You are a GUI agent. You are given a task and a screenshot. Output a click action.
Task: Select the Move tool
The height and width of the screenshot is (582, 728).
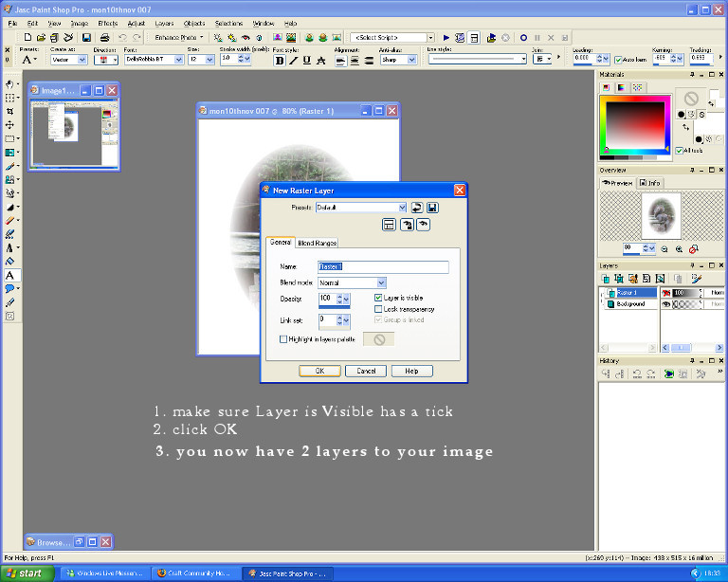tap(9, 125)
